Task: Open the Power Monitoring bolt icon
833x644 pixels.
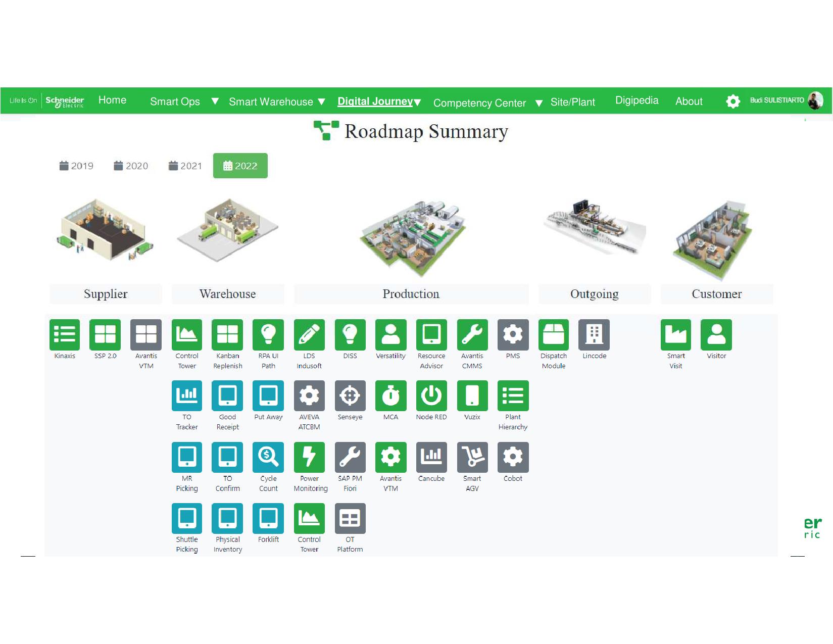Action: (x=309, y=457)
